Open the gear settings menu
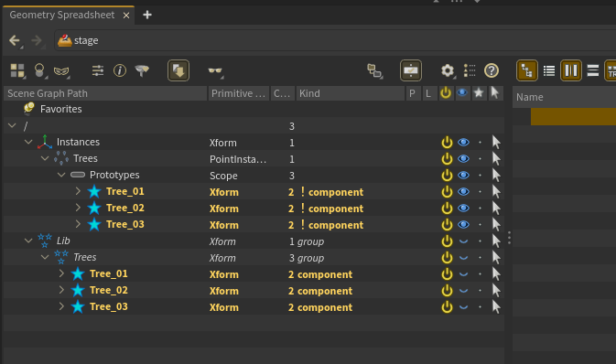 coord(447,70)
